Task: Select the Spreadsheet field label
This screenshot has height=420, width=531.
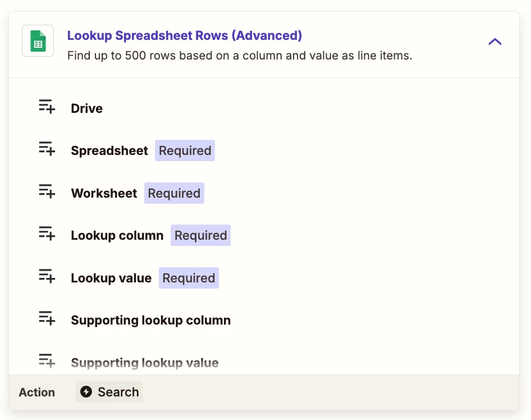Action: click(x=109, y=150)
